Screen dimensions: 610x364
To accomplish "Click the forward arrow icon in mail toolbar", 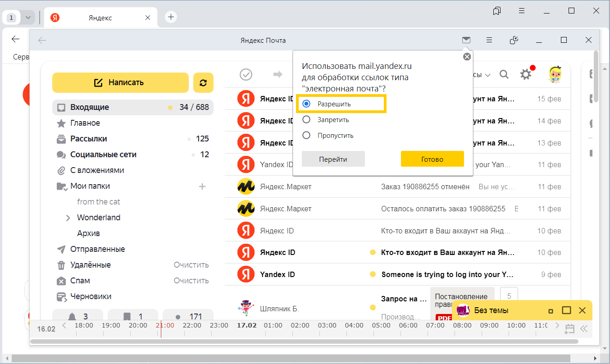I will click(278, 74).
